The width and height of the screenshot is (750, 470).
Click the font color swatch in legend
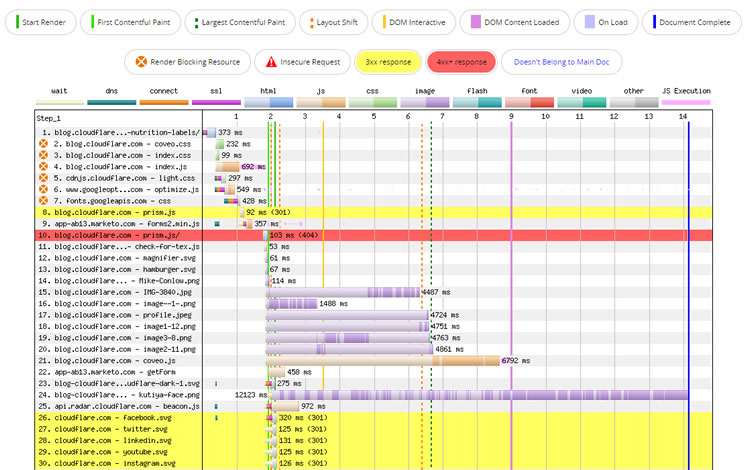point(529,102)
